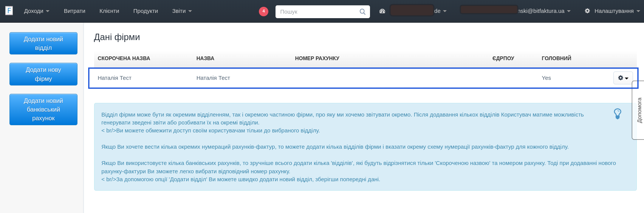The width and height of the screenshot is (644, 213).
Task: Click the search magnifier icon
Action: (362, 12)
